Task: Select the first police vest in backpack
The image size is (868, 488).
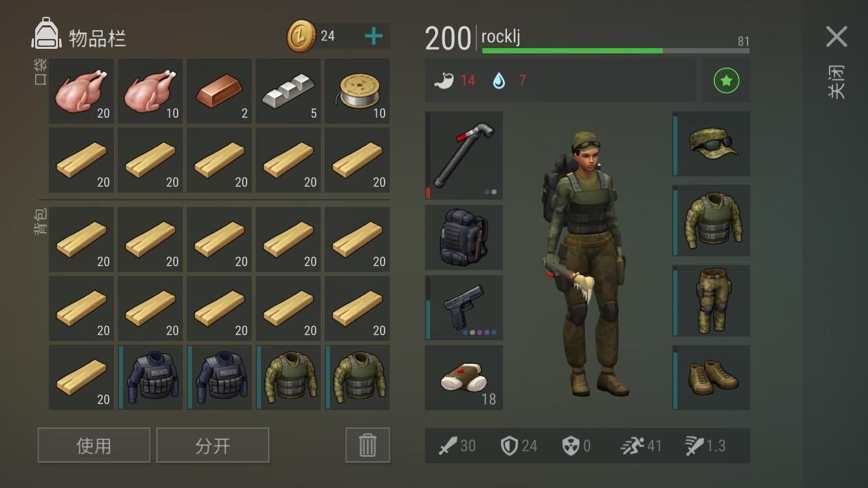Action: click(x=150, y=377)
